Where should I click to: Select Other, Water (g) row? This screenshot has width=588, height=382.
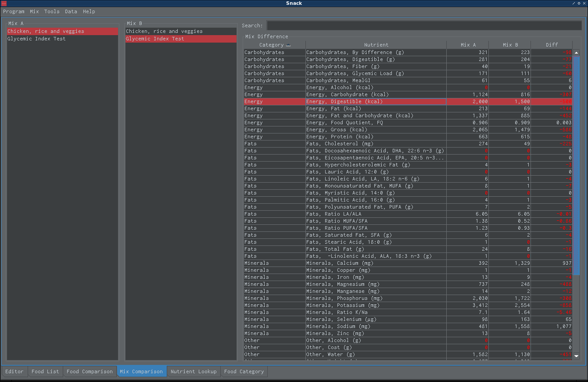click(x=408, y=354)
